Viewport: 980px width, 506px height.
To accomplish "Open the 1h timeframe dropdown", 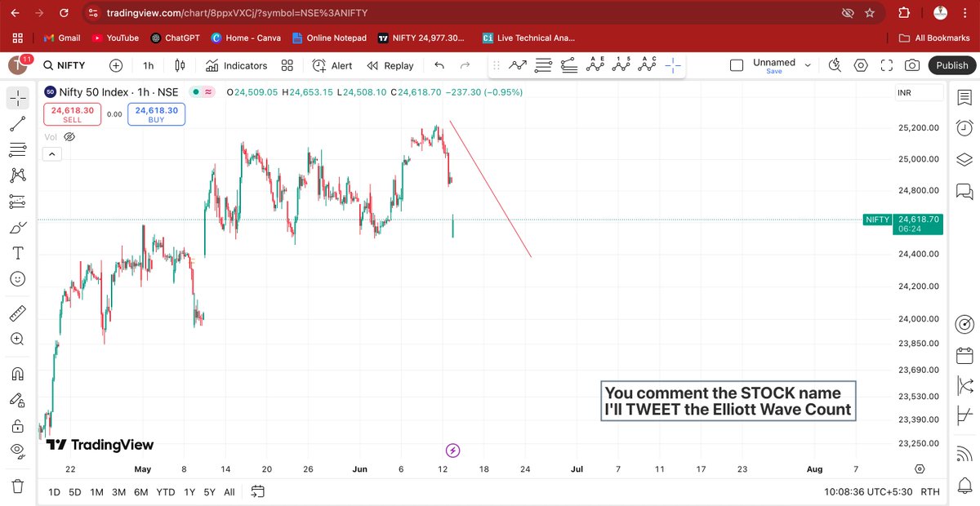I will pyautogui.click(x=147, y=64).
